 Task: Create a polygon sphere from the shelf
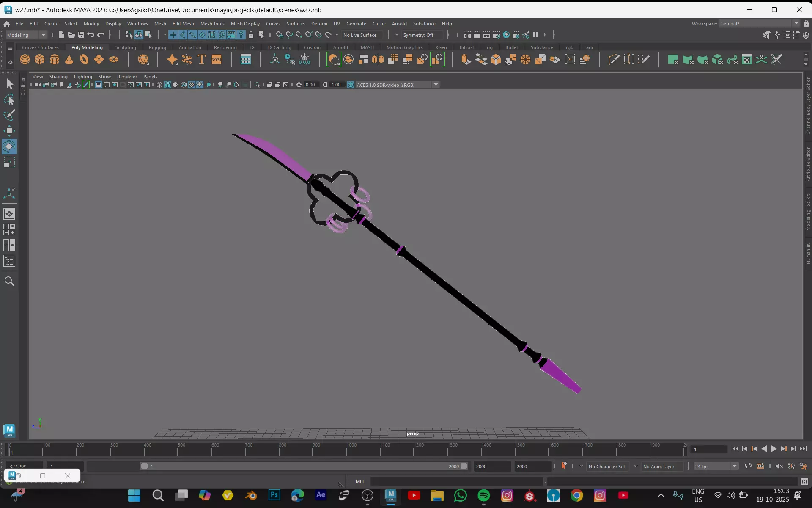click(x=25, y=60)
